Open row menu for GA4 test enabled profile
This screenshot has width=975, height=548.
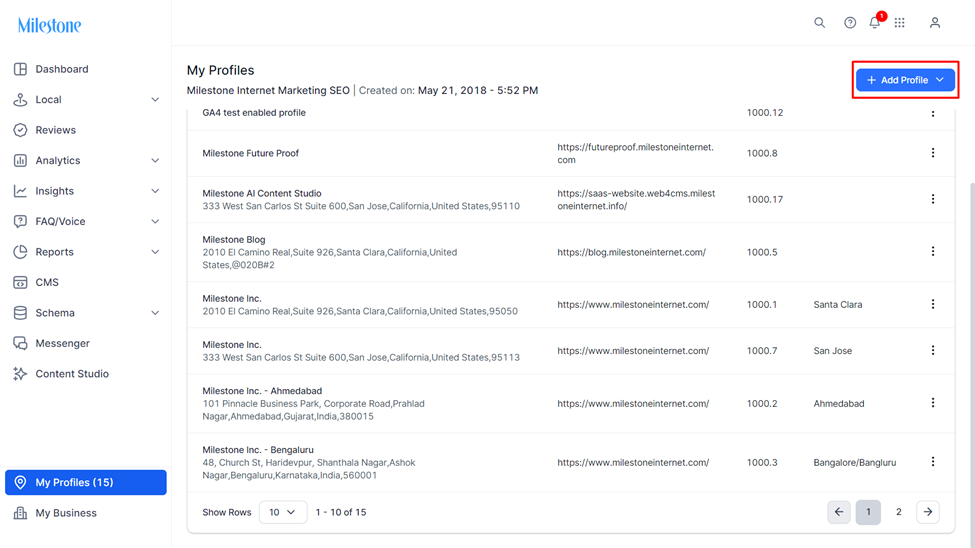pos(933,113)
